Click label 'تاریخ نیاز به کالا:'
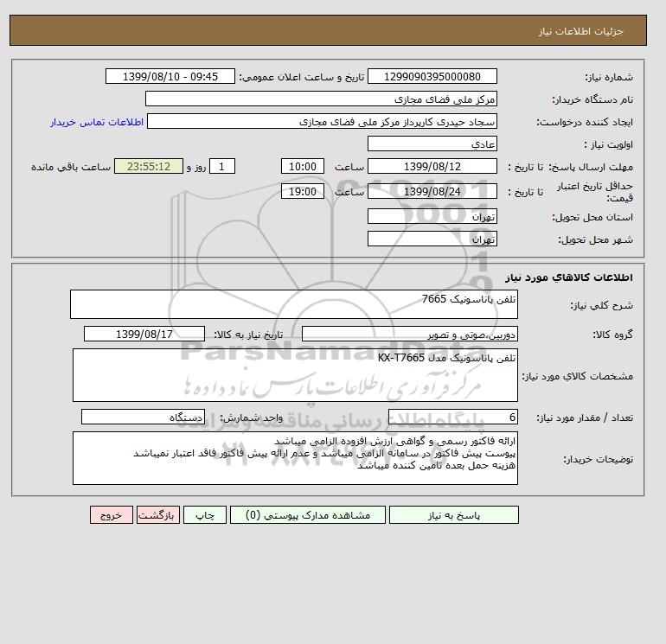666x644 pixels. click(248, 335)
